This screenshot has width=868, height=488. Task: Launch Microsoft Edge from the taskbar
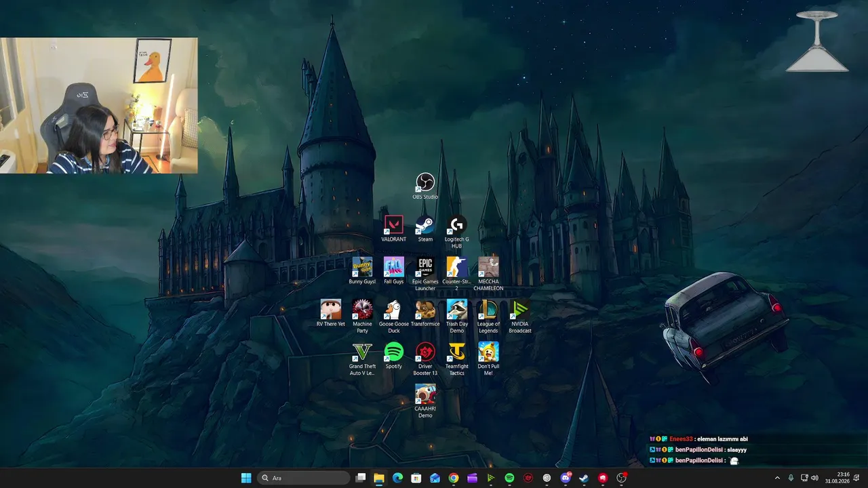(398, 478)
